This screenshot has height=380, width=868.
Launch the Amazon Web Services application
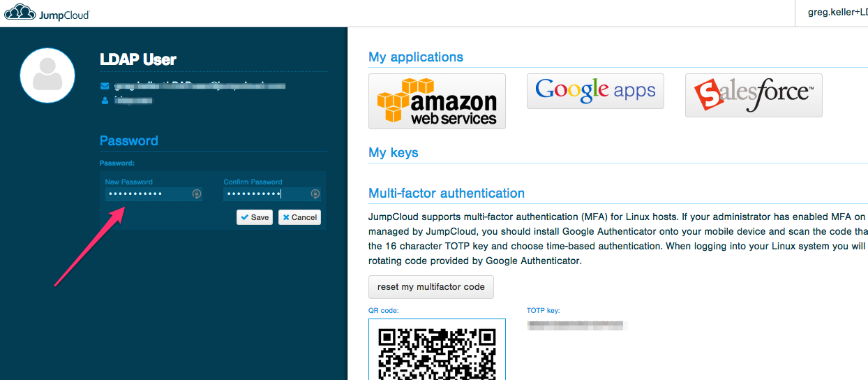pos(437,101)
